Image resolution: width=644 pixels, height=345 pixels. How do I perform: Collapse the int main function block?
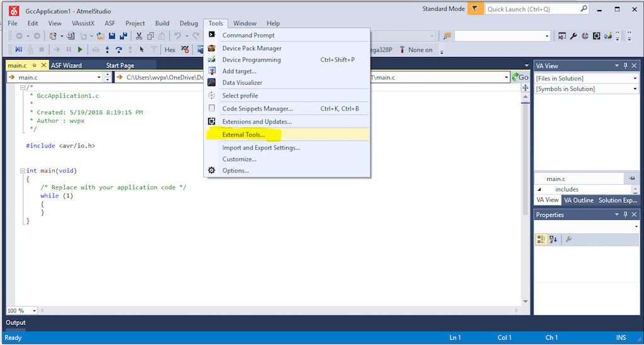tap(23, 171)
